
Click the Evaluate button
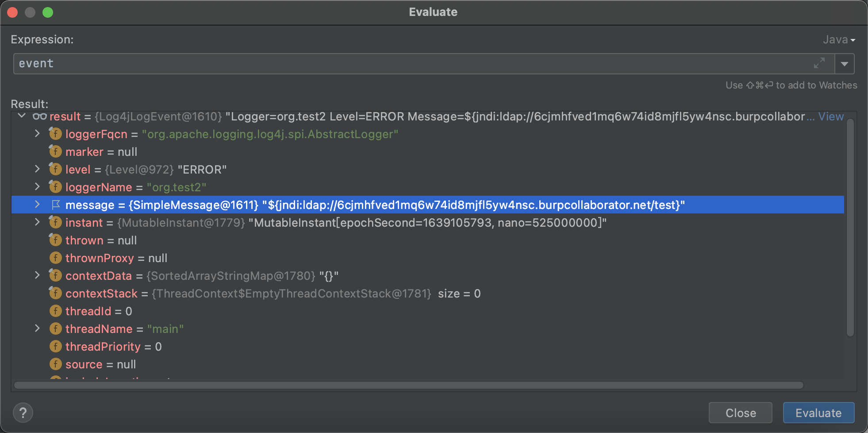[x=818, y=413]
